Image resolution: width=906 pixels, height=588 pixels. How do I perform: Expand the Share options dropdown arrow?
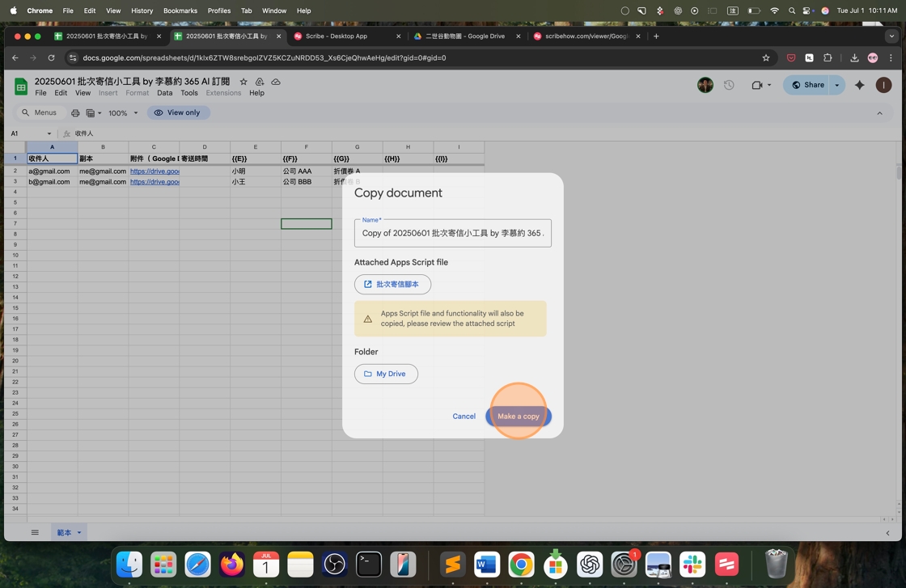click(x=836, y=85)
